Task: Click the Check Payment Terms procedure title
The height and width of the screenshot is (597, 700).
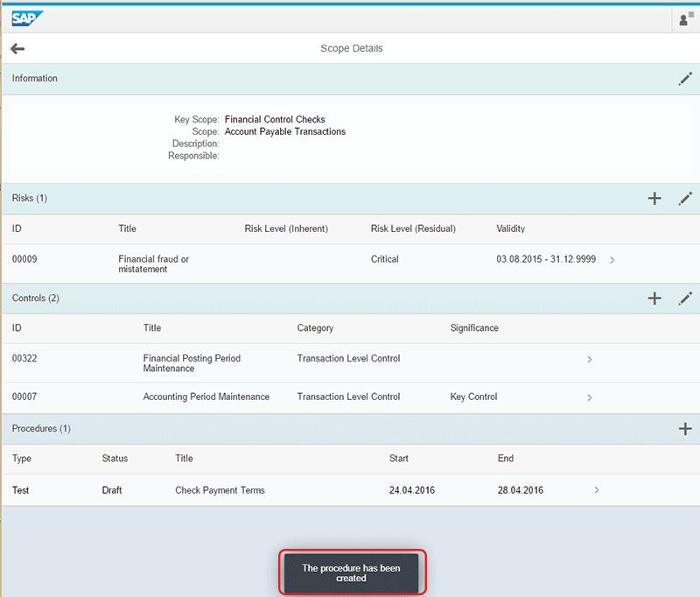Action: (220, 490)
